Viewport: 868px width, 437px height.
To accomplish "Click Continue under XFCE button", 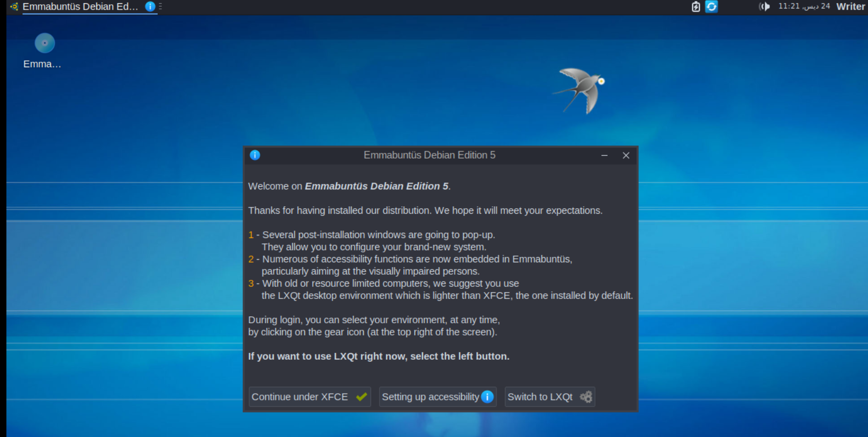I will tap(310, 397).
